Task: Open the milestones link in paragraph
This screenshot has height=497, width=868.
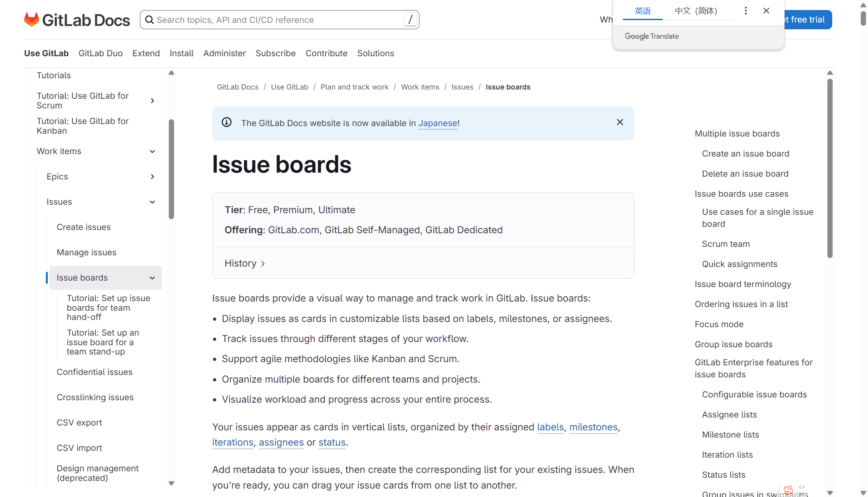Action: (593, 427)
